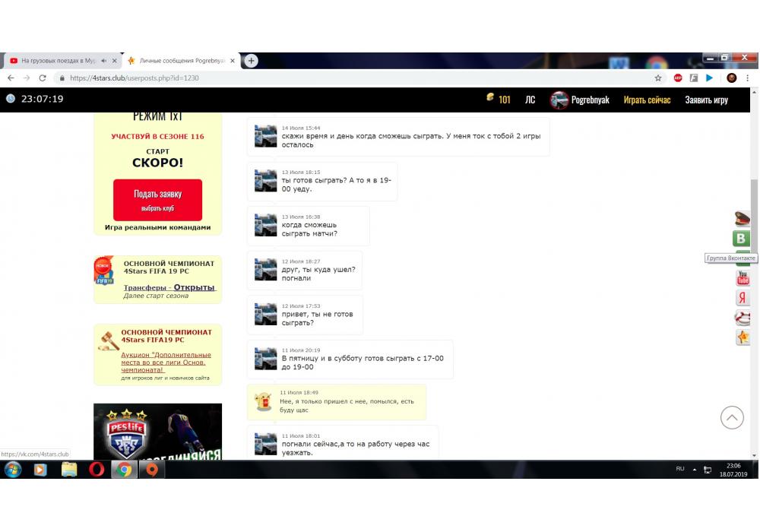Open the red ABP adblock extension
Screen dimensions: 760x532
tap(678, 78)
